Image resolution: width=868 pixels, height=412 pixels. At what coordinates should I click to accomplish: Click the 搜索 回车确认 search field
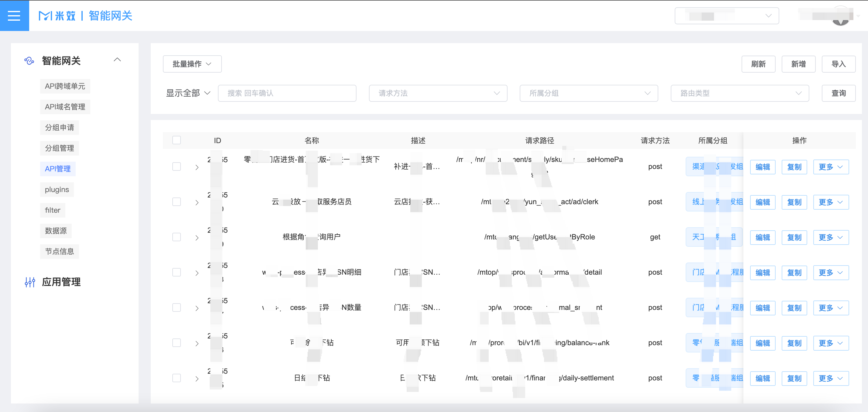(x=287, y=93)
